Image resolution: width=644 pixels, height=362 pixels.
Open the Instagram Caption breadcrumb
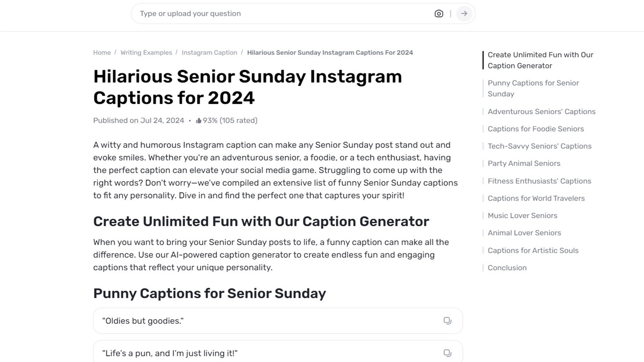coord(209,52)
